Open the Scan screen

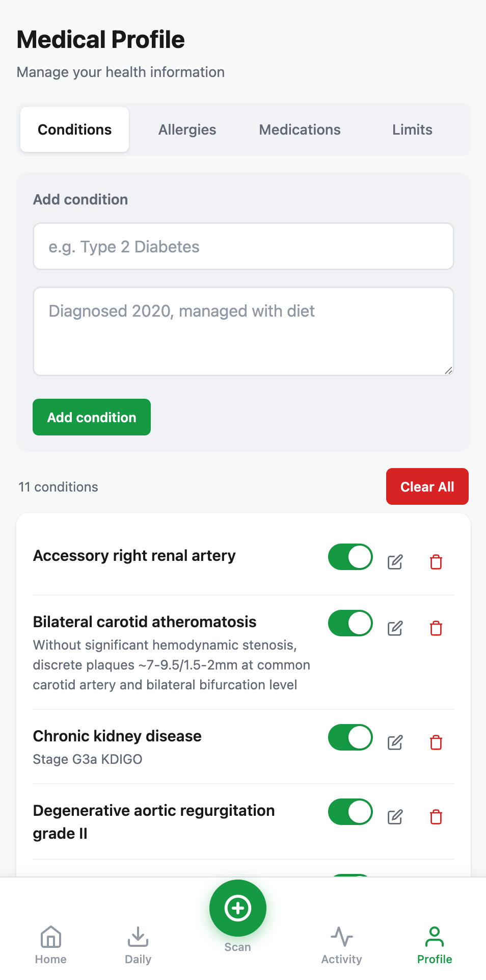pyautogui.click(x=237, y=908)
